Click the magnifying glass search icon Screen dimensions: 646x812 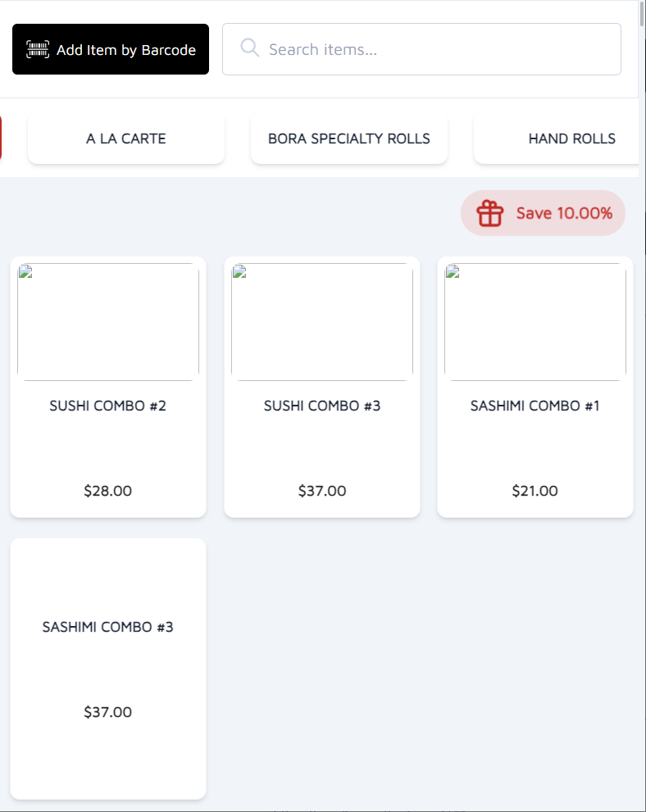pyautogui.click(x=249, y=48)
